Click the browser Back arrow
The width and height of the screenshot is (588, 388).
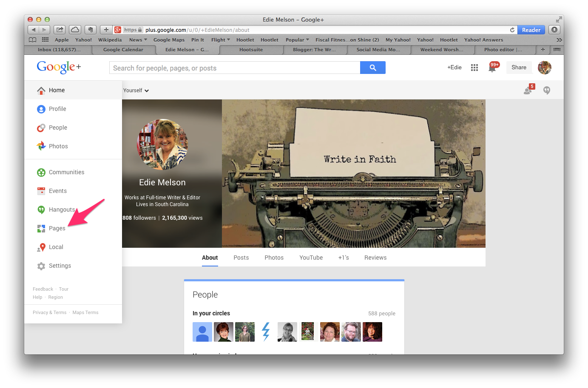(34, 30)
